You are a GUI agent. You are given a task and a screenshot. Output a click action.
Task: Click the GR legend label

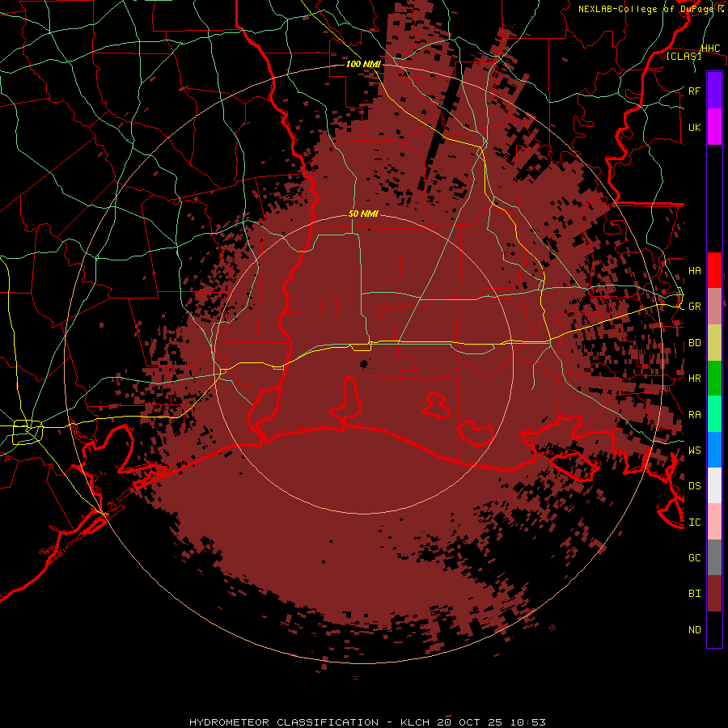[x=695, y=307]
